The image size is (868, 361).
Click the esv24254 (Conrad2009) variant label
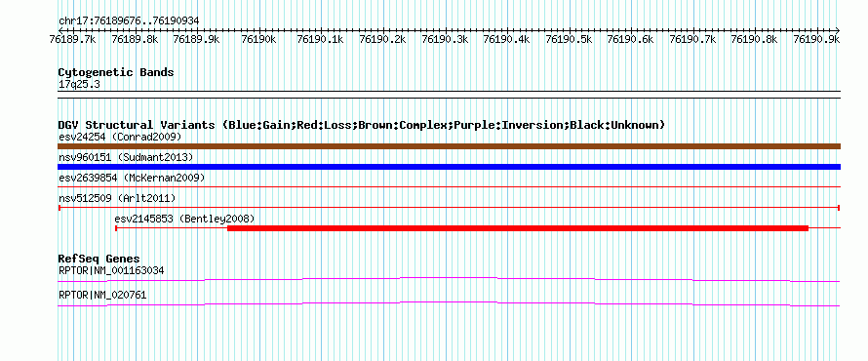click(x=120, y=137)
